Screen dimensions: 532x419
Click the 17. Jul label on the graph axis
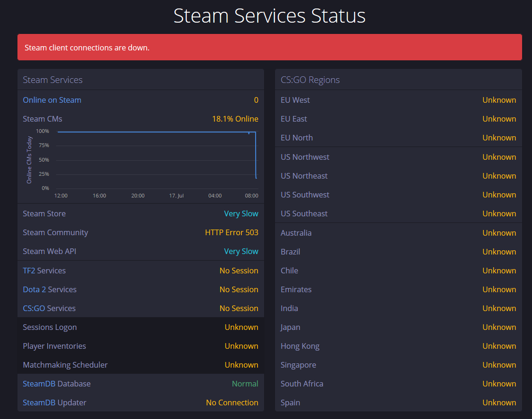[x=176, y=196]
